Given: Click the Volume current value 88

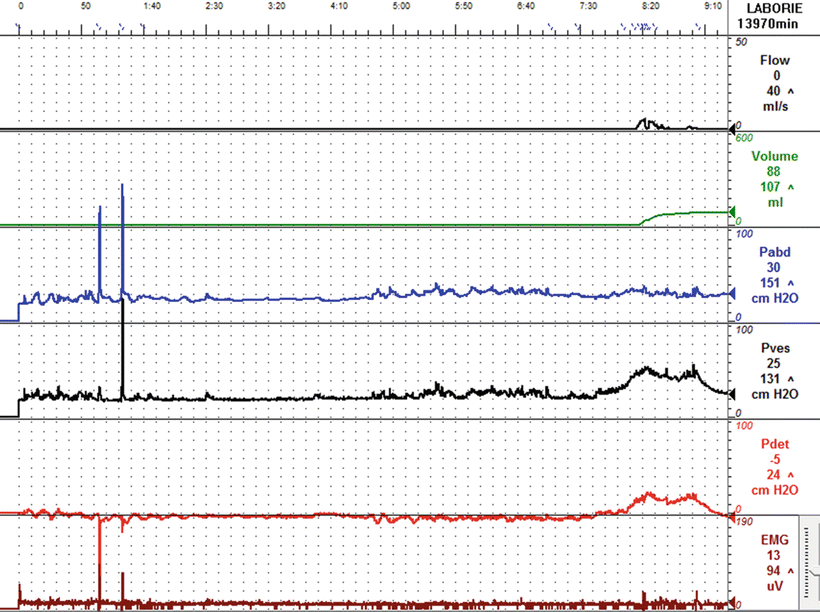Looking at the screenshot, I should tap(773, 172).
